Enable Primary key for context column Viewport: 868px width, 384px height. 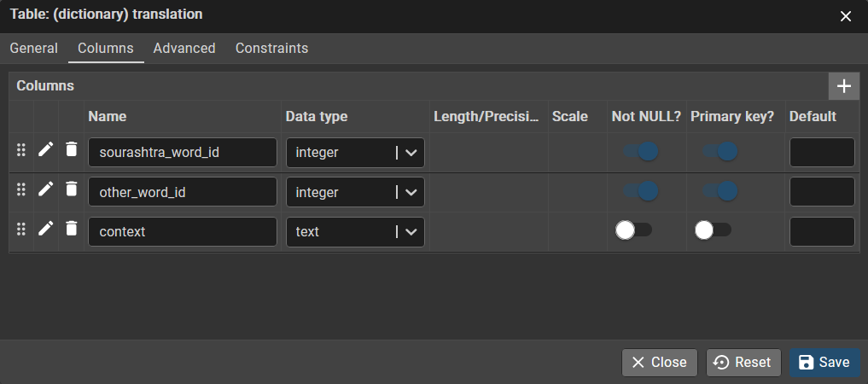coord(713,230)
